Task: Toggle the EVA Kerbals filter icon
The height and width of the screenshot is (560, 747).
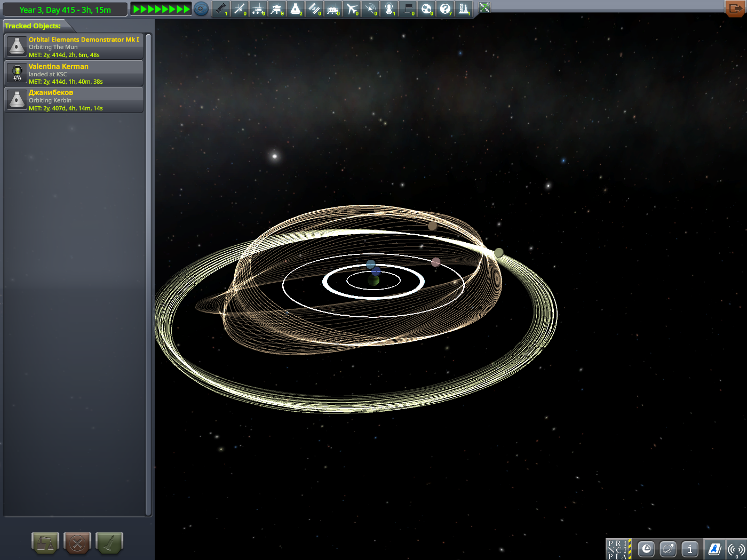Action: [389, 9]
